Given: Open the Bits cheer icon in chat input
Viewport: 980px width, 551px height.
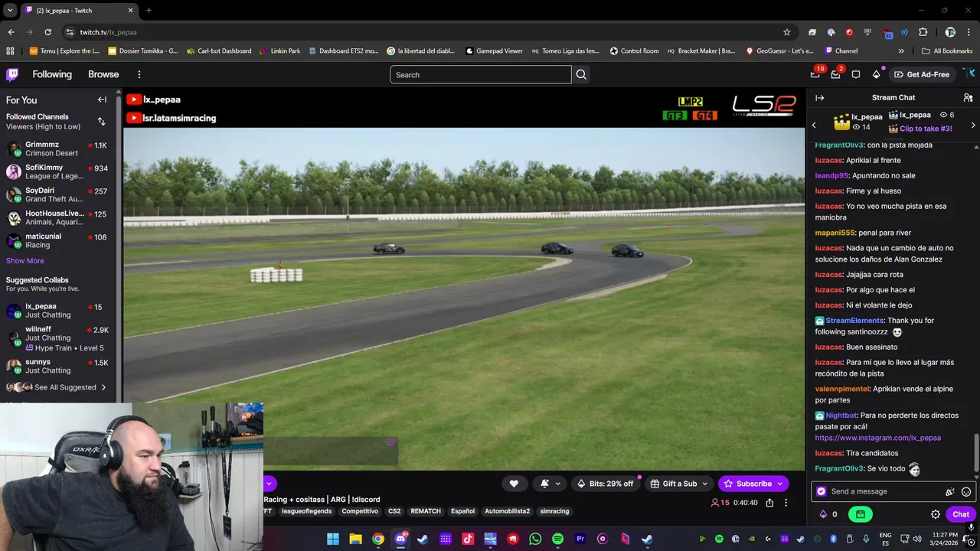Looking at the screenshot, I should click(x=950, y=492).
